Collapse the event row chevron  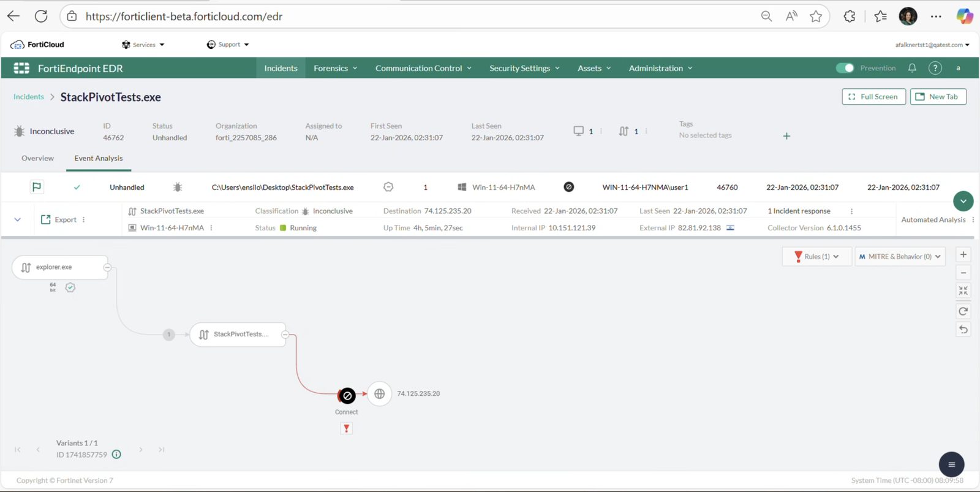[18, 219]
